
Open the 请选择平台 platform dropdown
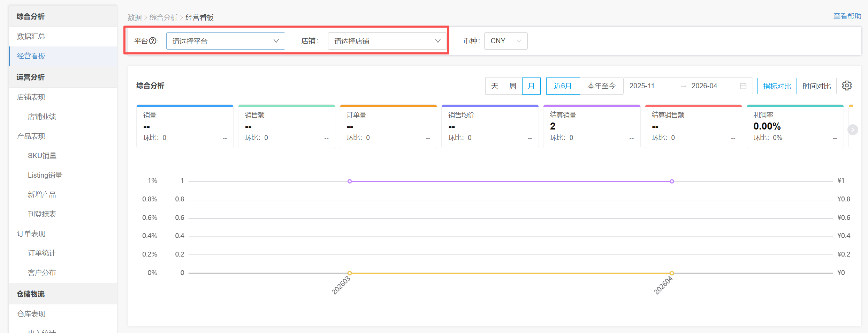[x=220, y=41]
